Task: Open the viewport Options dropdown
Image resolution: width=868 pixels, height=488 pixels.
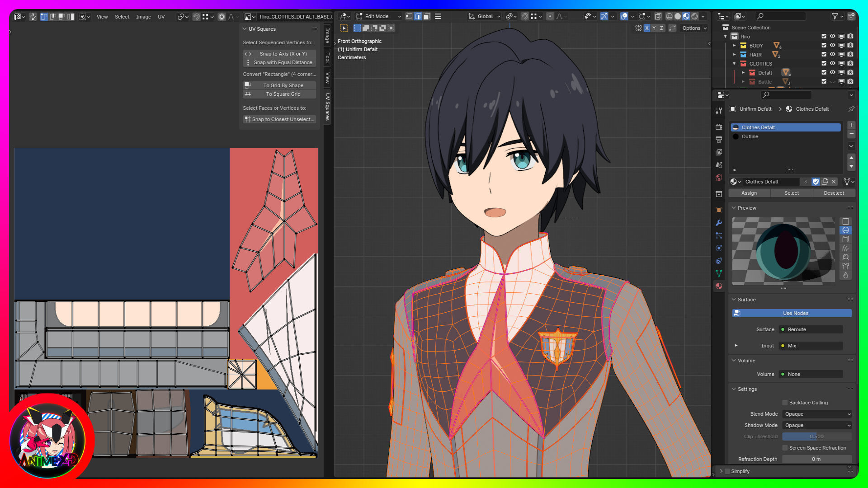Action: click(694, 28)
